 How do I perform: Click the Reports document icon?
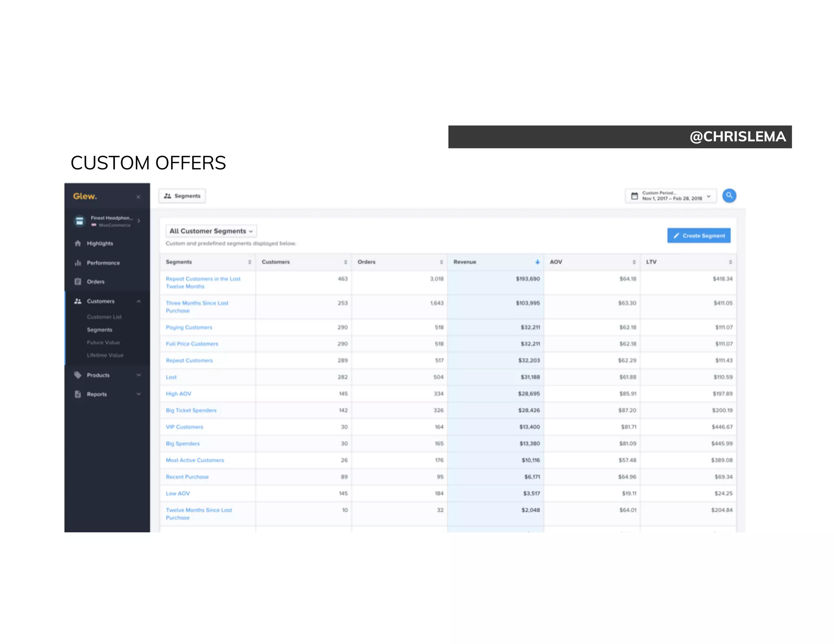(x=78, y=394)
